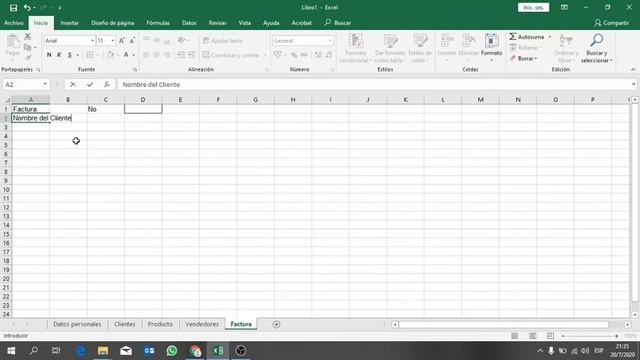The image size is (640, 360).
Task: Click the formula bar text field
Action: [373, 84]
